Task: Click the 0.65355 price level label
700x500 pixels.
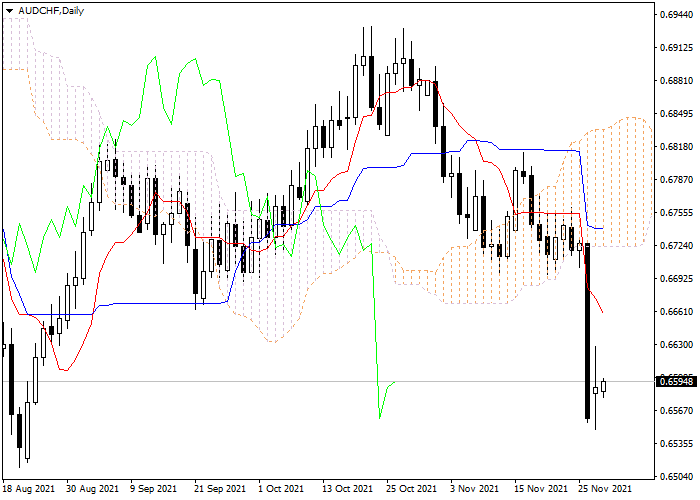Action: 676,444
